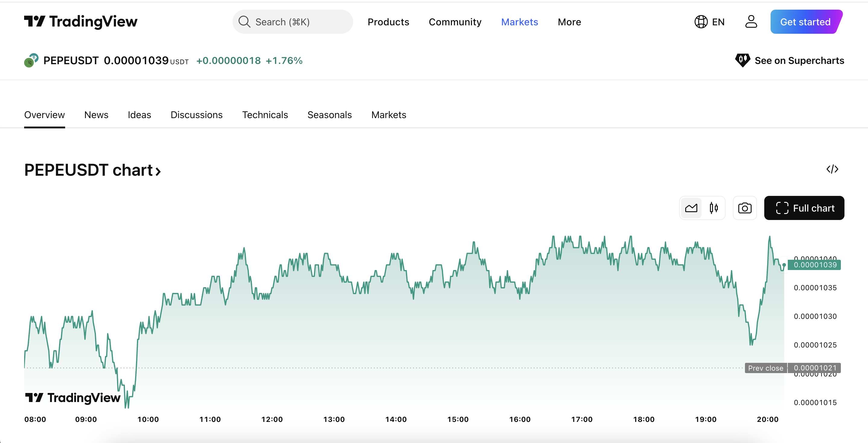The image size is (868, 443).
Task: Expand the More menu
Action: click(x=569, y=22)
